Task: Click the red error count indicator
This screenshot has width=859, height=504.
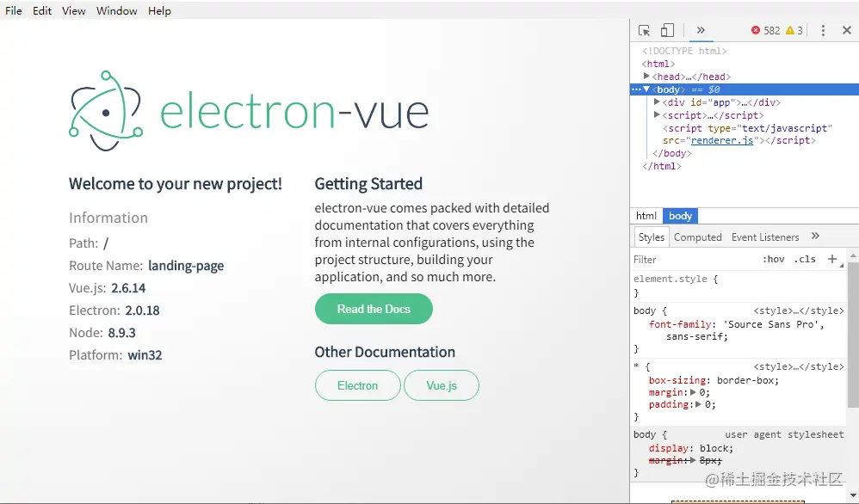Action: [766, 31]
